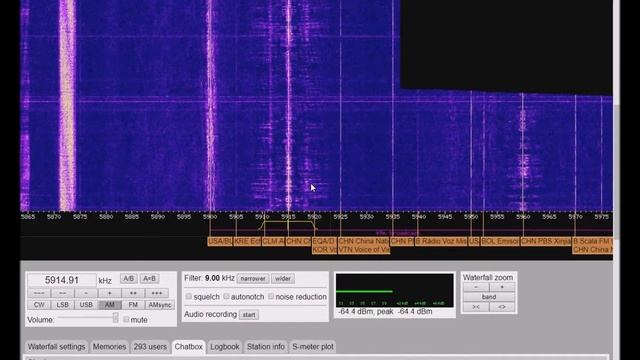This screenshot has height=360, width=640.
Task: Select LSB demodulation mode
Action: [x=62, y=305]
